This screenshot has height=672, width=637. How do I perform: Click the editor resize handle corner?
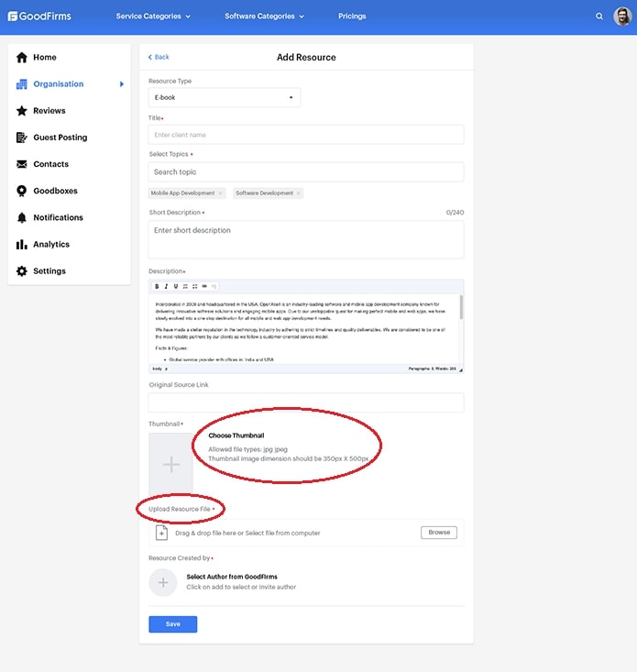[461, 369]
